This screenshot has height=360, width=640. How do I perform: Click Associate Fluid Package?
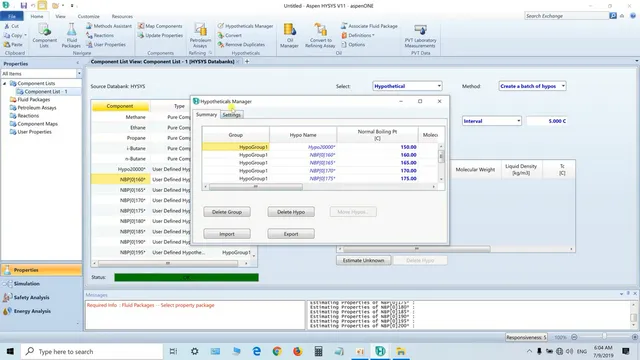pos(369,26)
